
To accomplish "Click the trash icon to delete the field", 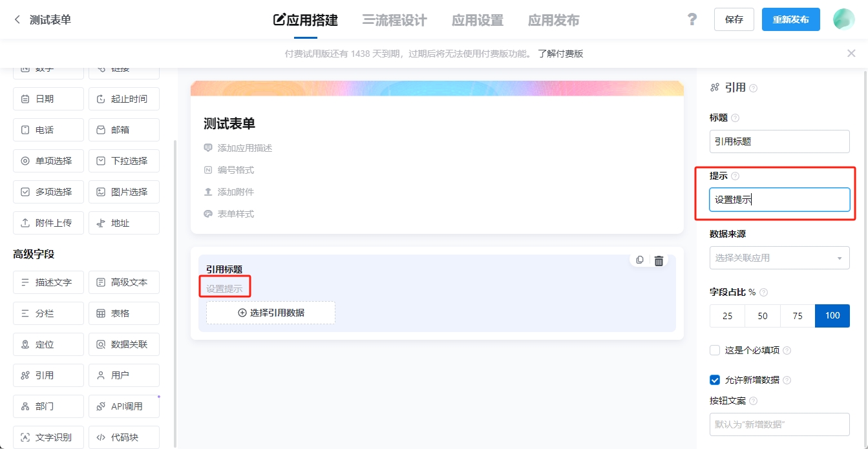I will pos(659,261).
